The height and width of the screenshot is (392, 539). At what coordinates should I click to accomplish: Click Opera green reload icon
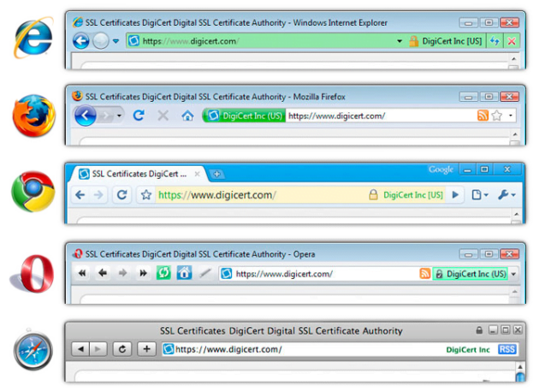coord(163,273)
